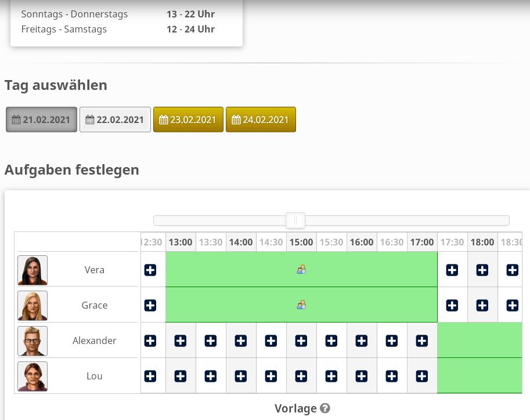
Task: Add task for Lou at 15:00
Action: click(x=301, y=376)
